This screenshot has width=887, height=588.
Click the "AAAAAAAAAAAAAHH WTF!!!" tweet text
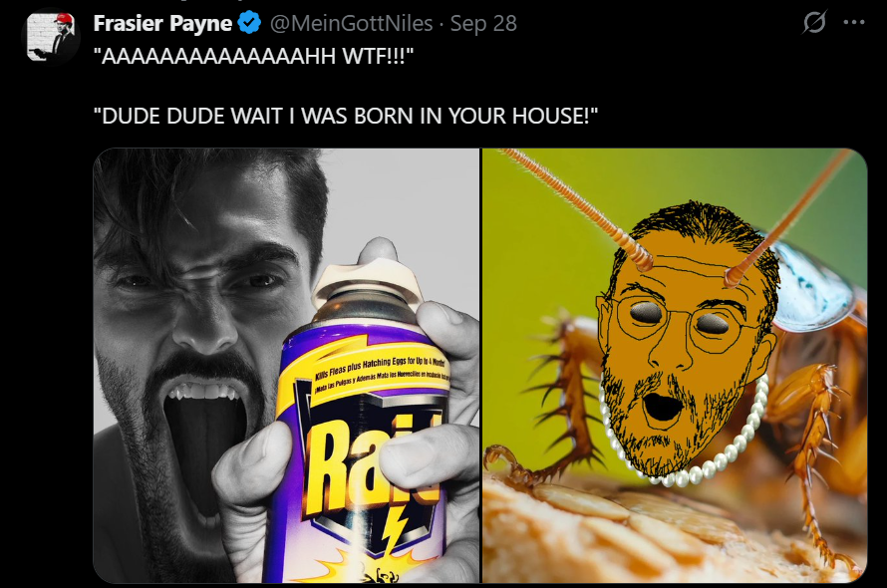point(253,57)
